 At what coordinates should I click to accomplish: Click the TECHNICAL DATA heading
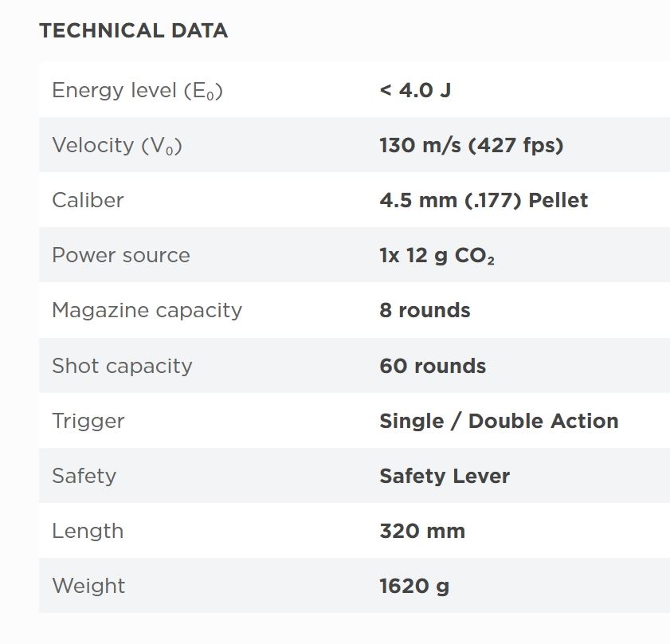tap(133, 31)
